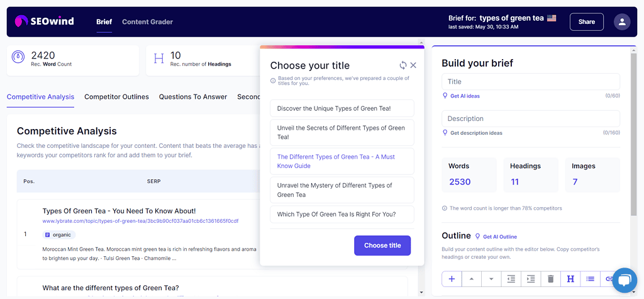Screen dimensions: 644x299
Task: Switch to the Competitor Outlines tab
Action: click(116, 97)
